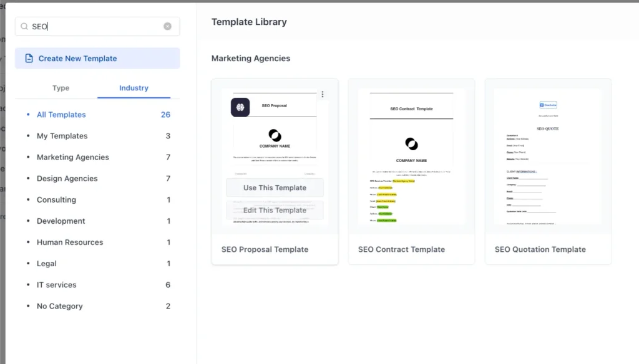Image resolution: width=639 pixels, height=364 pixels.
Task: Open three-dot menu on SEO Proposal card
Action: 323,95
